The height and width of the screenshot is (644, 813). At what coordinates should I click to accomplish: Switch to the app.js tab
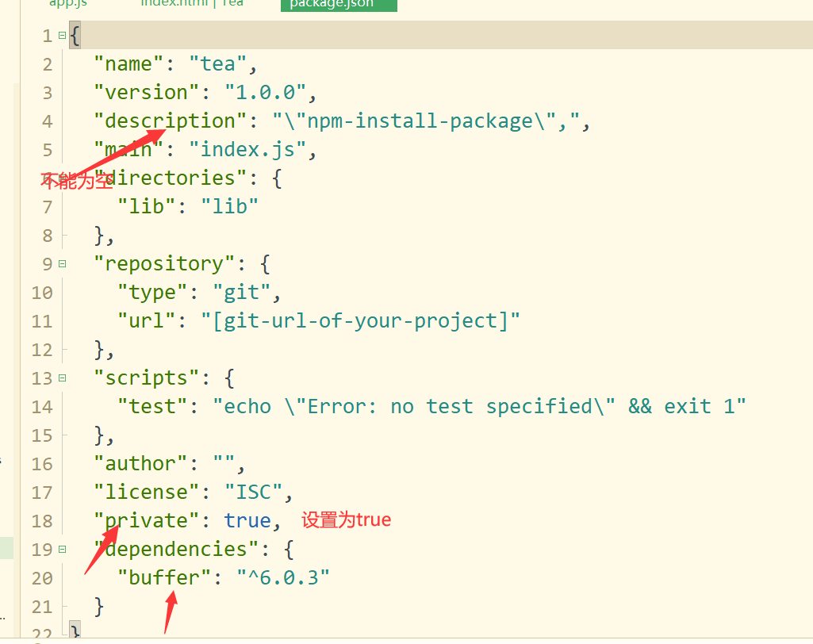click(x=68, y=4)
